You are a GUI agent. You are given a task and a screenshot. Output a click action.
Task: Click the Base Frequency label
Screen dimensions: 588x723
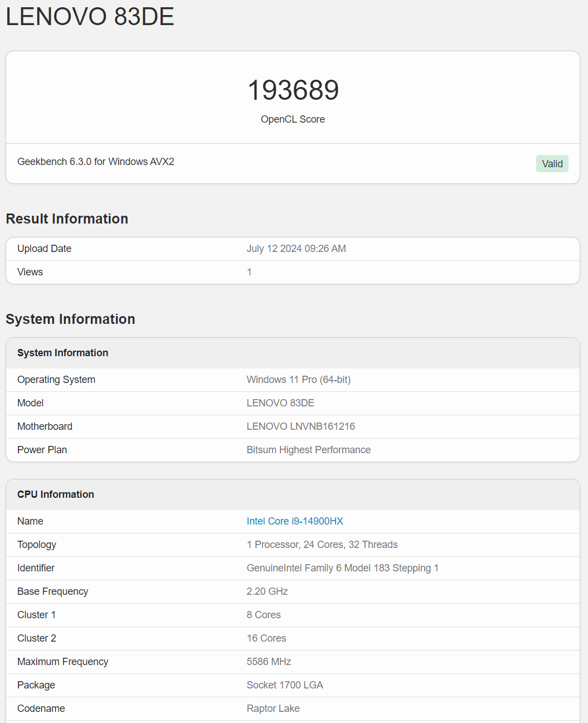coord(52,591)
